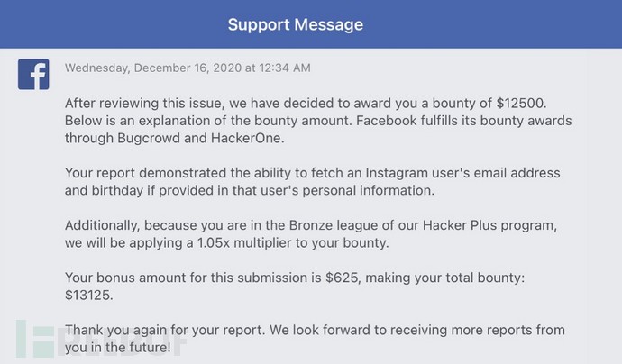Click the $12500 bounty amount text

pyautogui.click(x=521, y=103)
